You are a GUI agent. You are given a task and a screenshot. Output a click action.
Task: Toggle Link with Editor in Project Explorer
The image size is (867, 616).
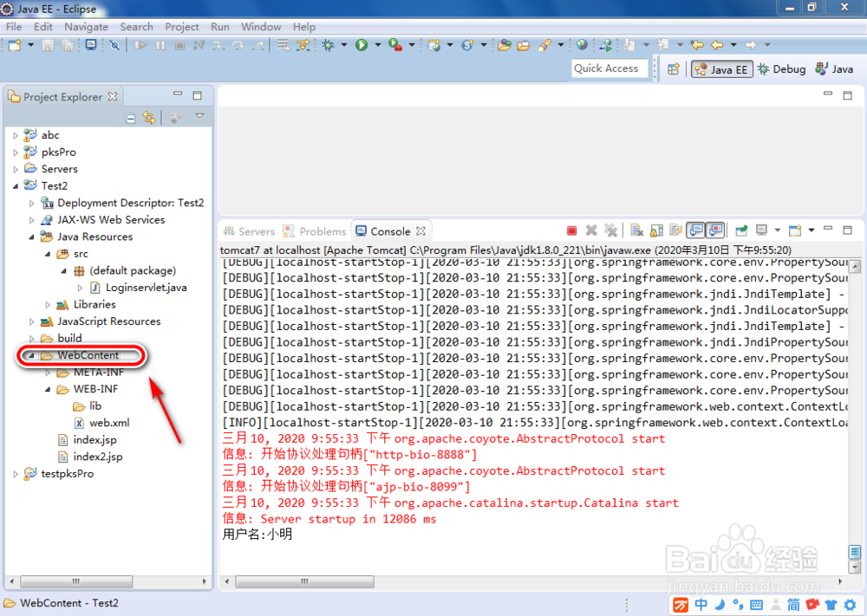pos(149,118)
